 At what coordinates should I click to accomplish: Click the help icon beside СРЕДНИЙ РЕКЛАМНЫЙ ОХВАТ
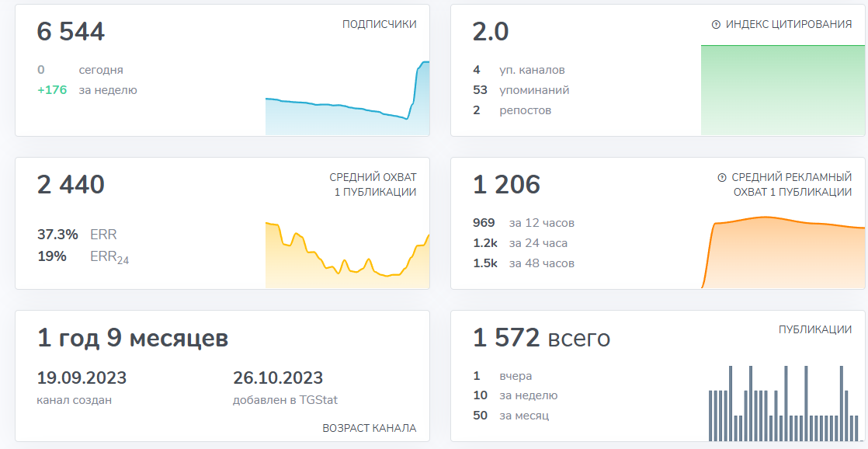(722, 178)
